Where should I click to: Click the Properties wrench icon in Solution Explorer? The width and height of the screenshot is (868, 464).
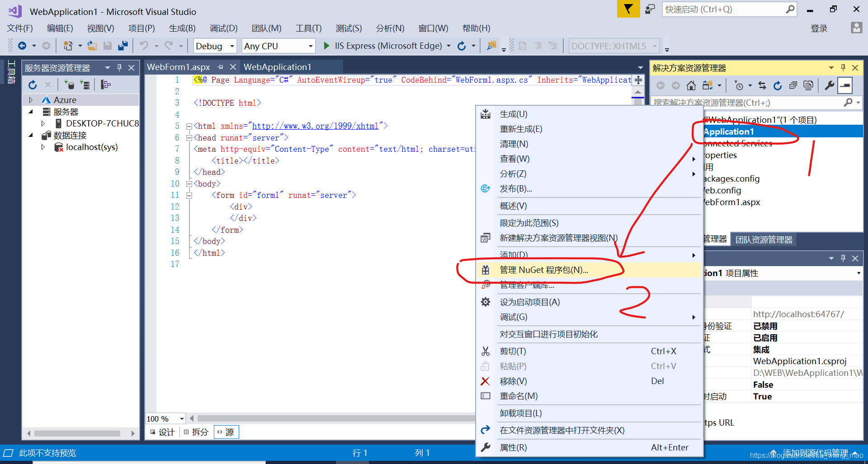(x=829, y=85)
